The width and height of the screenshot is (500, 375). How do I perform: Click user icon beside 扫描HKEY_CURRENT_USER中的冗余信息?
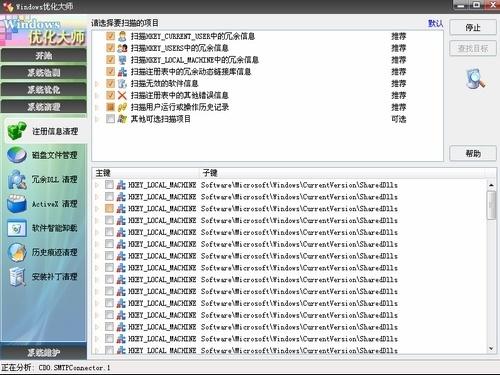pos(122,36)
